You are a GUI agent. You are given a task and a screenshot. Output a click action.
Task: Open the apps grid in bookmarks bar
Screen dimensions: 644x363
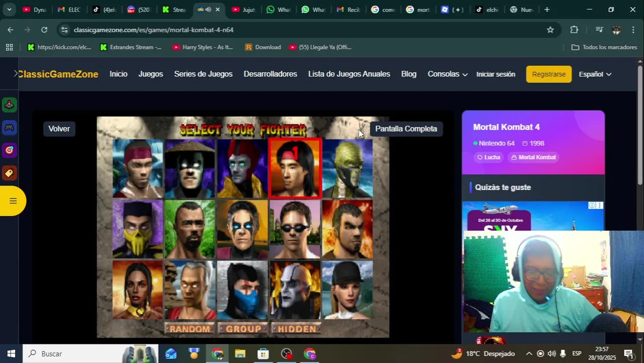pos(9,47)
